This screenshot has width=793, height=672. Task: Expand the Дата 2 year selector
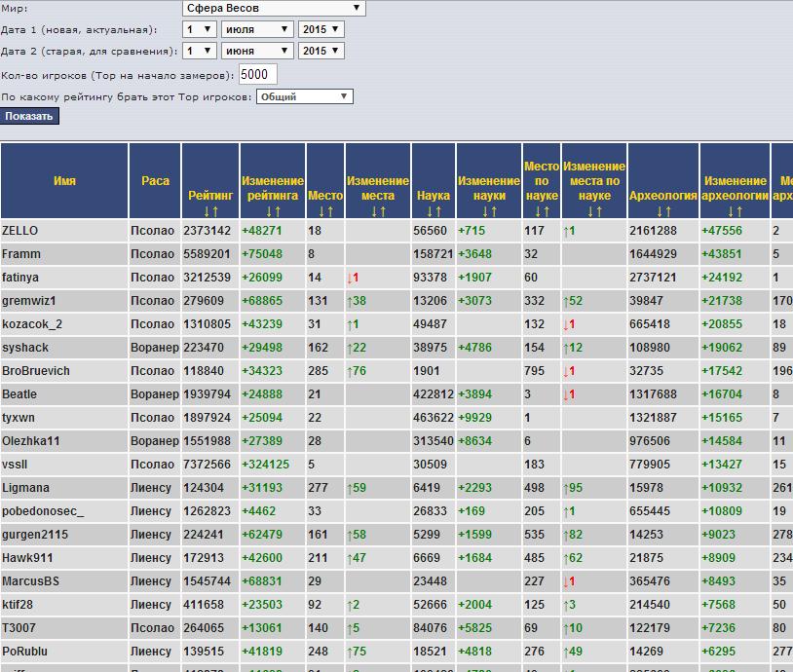click(321, 51)
